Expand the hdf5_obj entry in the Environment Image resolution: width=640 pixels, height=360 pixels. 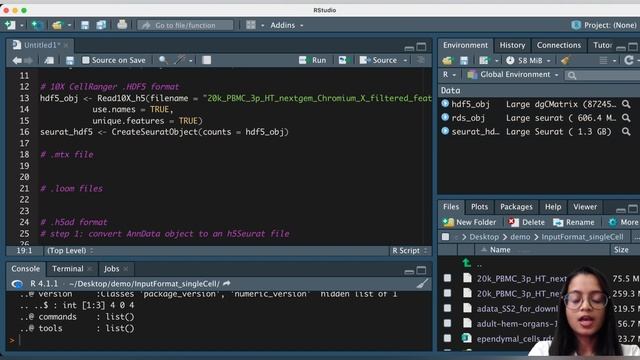coord(445,104)
